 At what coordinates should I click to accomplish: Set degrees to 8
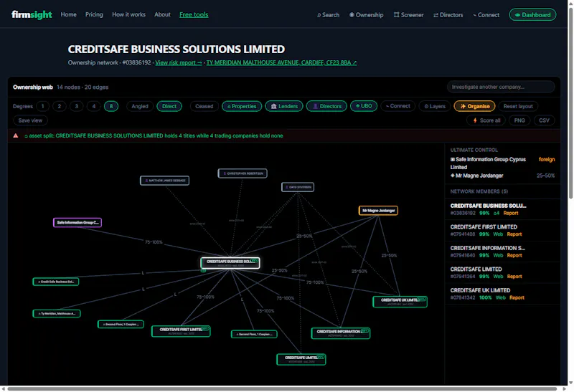tap(111, 106)
